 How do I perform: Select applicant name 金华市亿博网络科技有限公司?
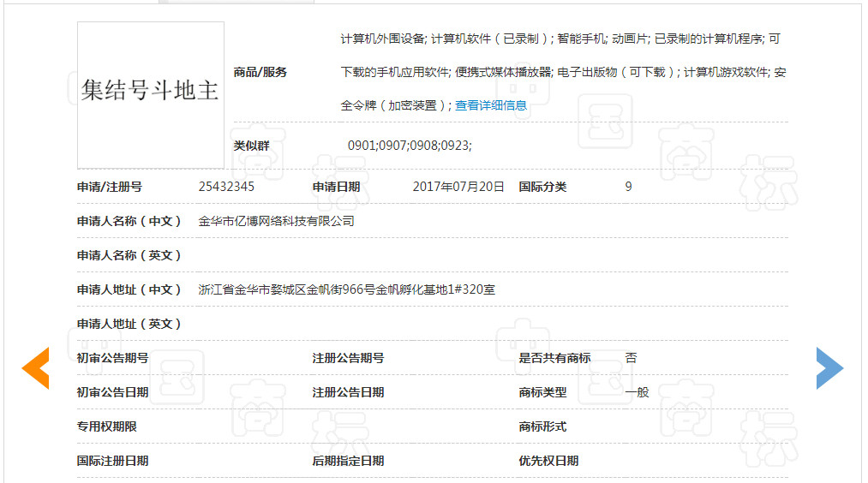[276, 221]
